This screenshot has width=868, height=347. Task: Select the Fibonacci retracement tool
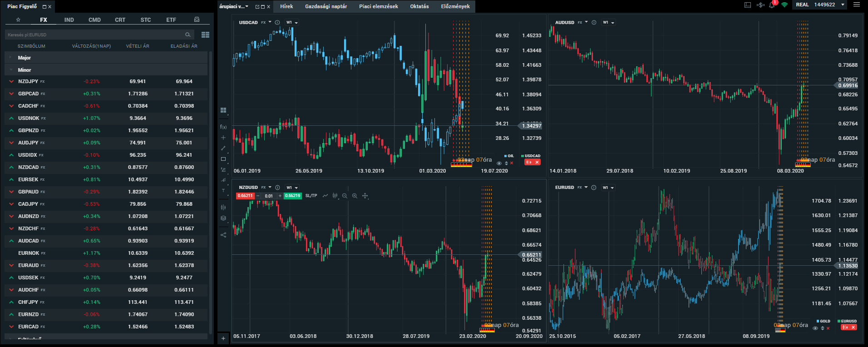223,169
